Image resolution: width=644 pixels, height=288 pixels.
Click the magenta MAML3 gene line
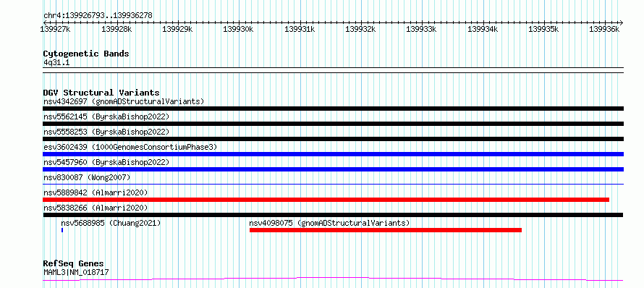coord(333,279)
